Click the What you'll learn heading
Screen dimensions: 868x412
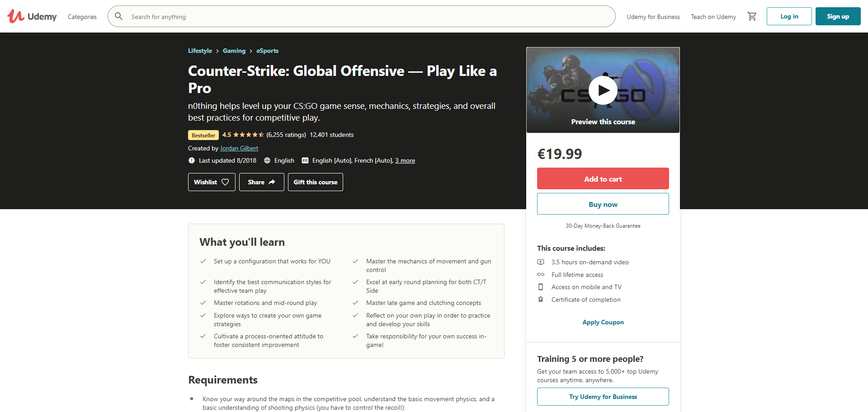click(242, 242)
